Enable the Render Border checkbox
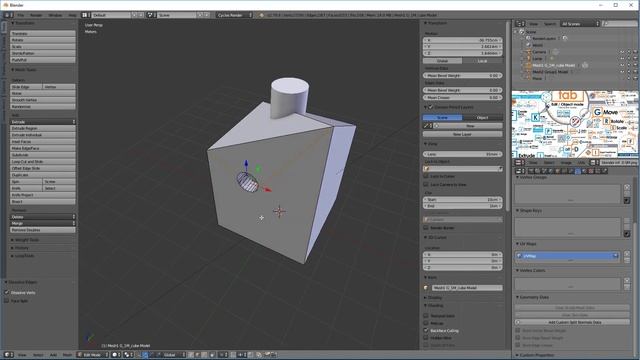Image resolution: width=640 pixels, height=360 pixels. [x=426, y=228]
